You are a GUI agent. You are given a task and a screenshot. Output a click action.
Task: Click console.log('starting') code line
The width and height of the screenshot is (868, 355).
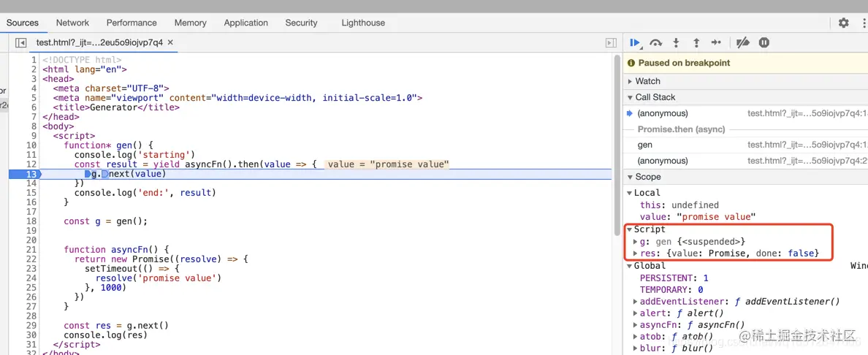pos(135,155)
